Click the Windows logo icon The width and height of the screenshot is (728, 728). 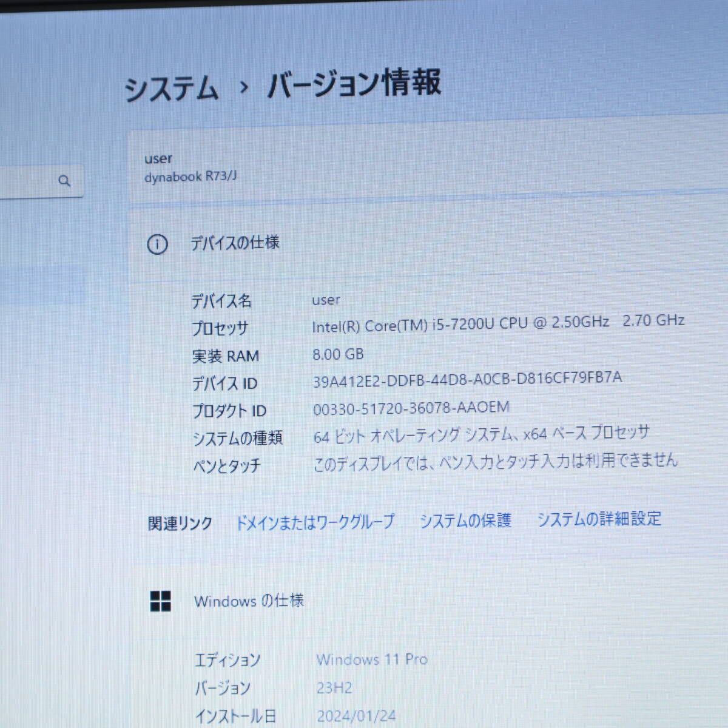(160, 601)
